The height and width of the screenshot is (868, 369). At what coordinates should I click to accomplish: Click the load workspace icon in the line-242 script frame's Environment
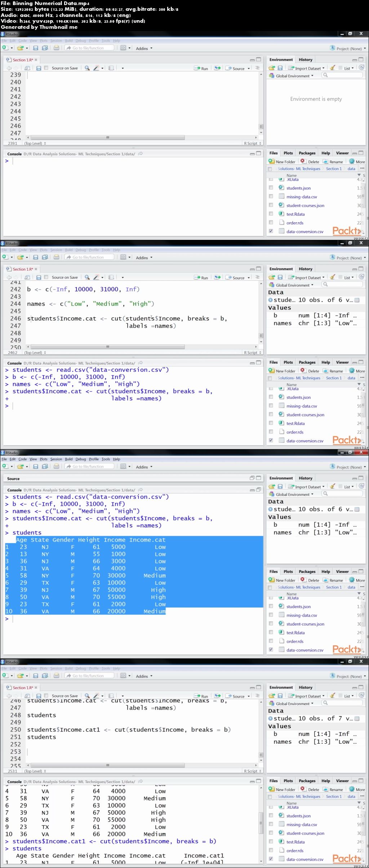click(x=272, y=277)
